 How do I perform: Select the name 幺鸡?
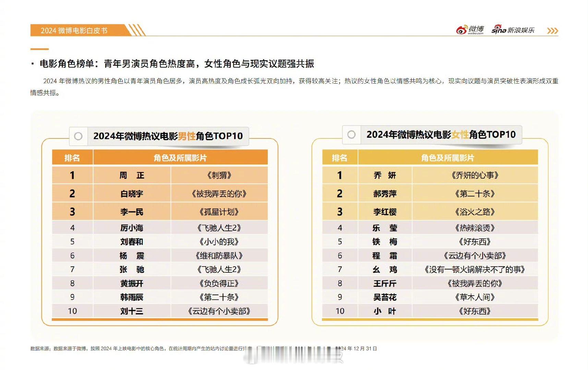coord(385,270)
